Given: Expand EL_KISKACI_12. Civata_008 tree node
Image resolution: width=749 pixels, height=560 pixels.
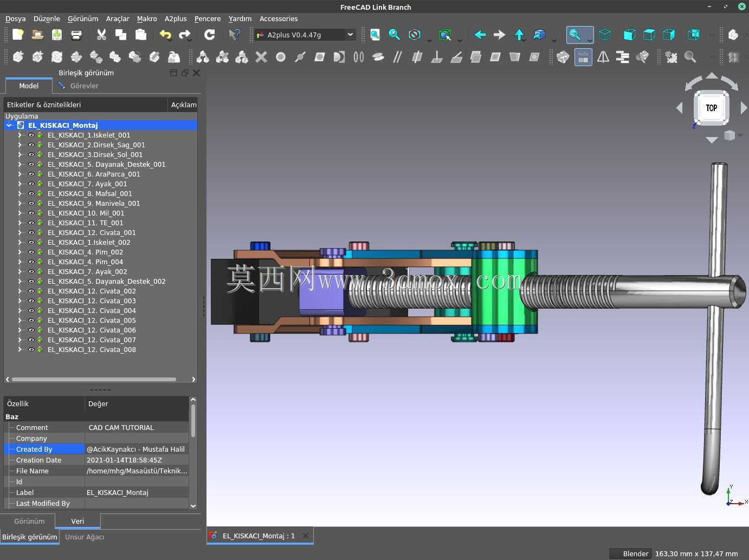Looking at the screenshot, I should (x=20, y=350).
